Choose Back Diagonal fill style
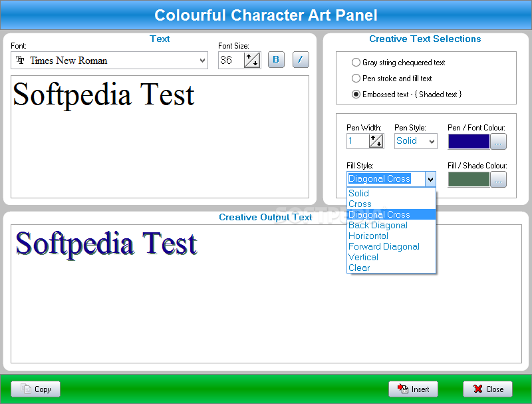Image resolution: width=532 pixels, height=404 pixels. [391, 225]
